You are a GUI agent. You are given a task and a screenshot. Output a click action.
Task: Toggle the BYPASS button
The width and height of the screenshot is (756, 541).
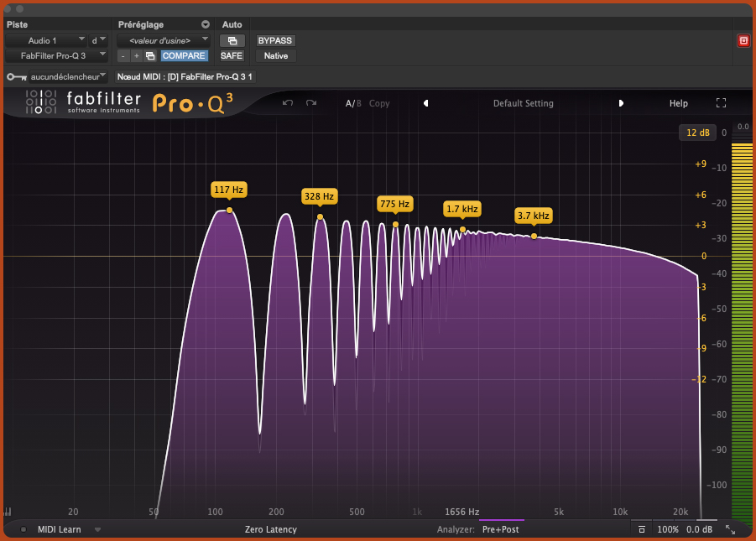tap(275, 40)
